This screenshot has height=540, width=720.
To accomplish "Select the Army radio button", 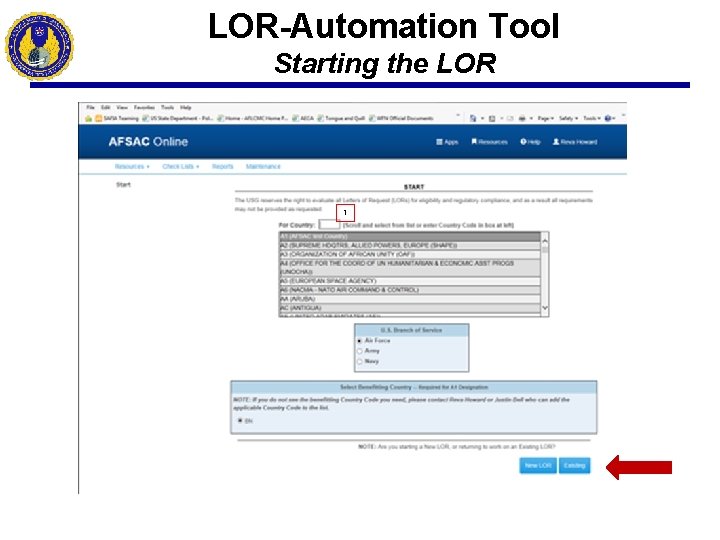I will click(x=360, y=351).
